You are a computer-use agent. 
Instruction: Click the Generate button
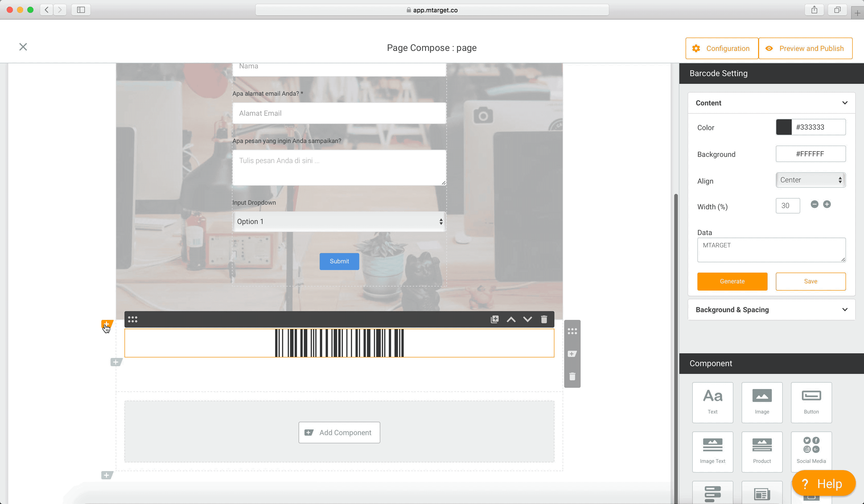(732, 281)
